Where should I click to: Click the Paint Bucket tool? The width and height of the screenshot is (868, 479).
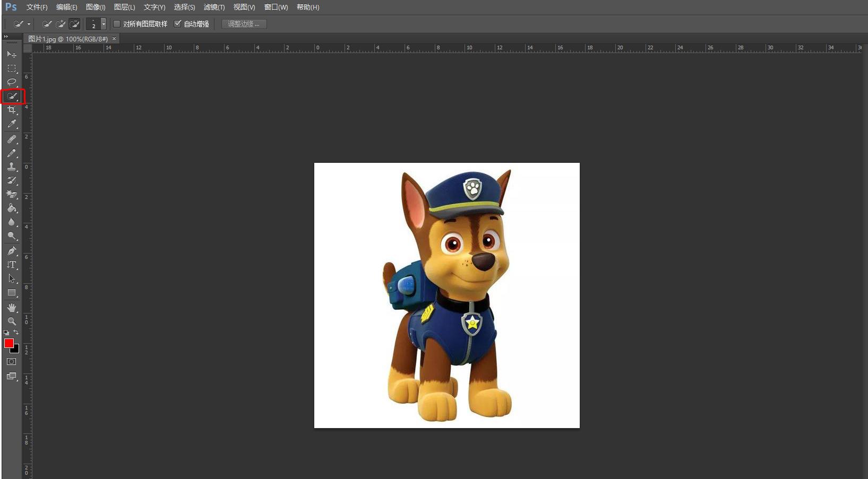point(12,208)
